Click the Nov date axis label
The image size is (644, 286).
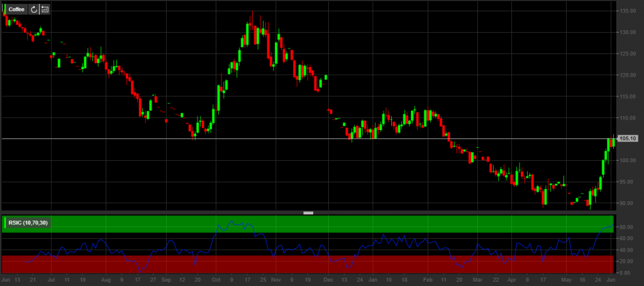pyautogui.click(x=276, y=281)
